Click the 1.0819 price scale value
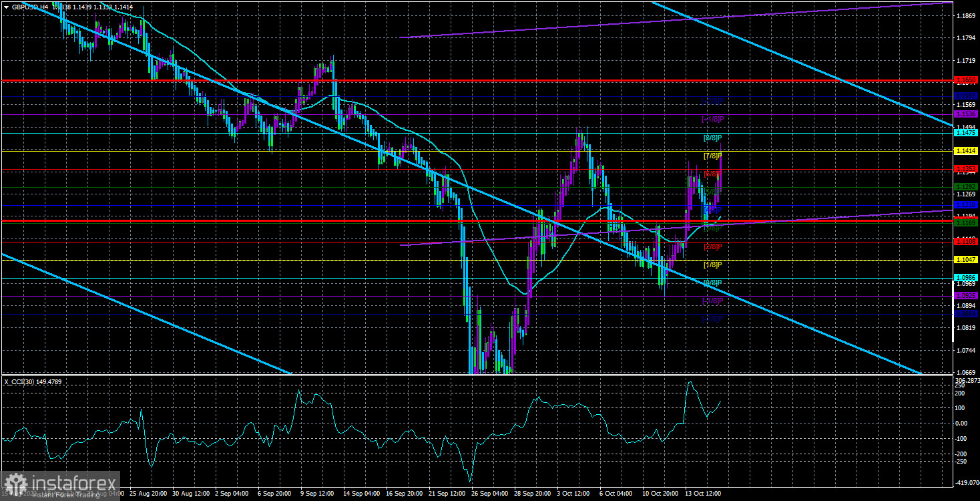Viewport: 980px width, 501px height. click(966, 327)
